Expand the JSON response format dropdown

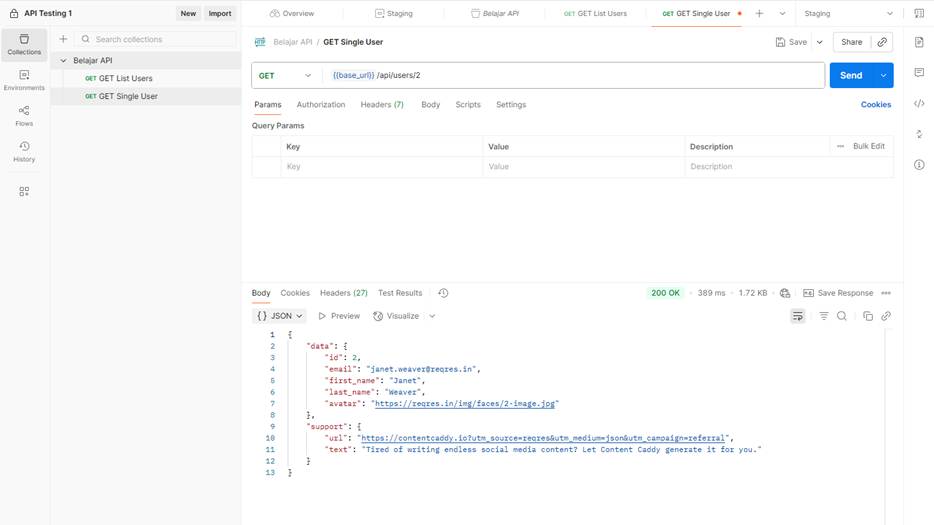(280, 316)
